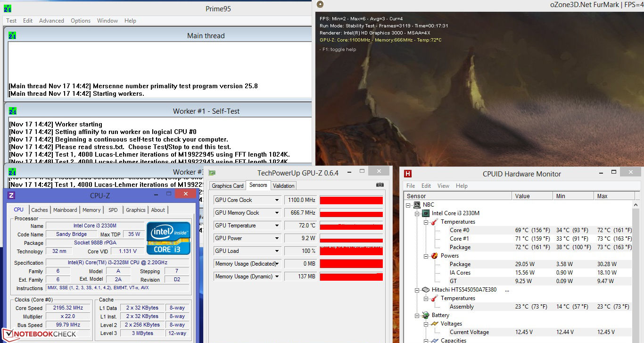The image size is (644, 343).
Task: Open the GPU Power sensor dropdown
Action: pyautogui.click(x=277, y=238)
